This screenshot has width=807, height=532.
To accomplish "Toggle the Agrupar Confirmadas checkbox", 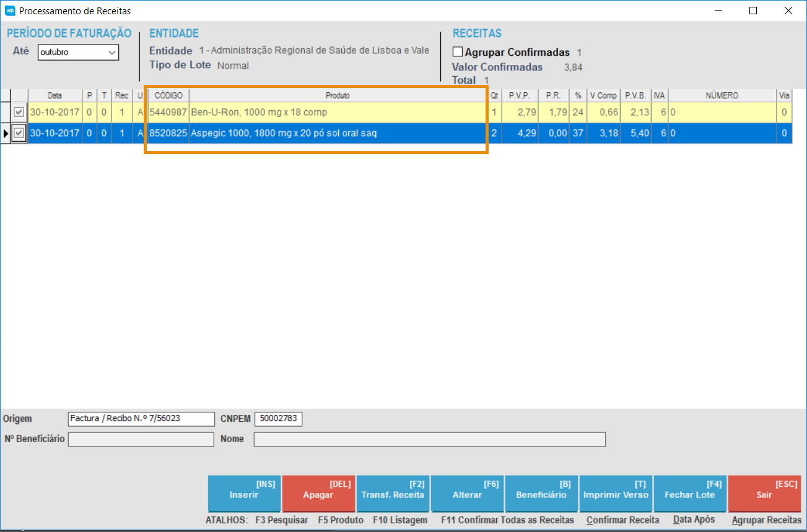I will tap(458, 52).
